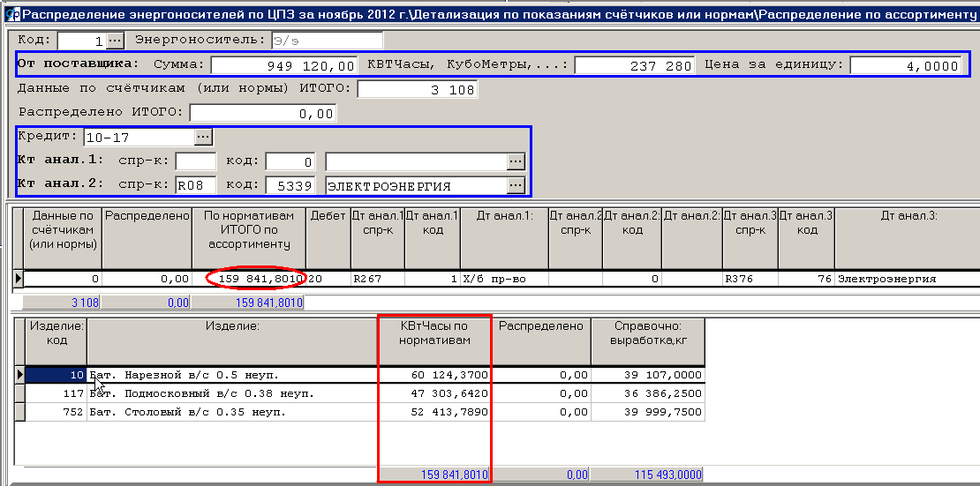Select cell R376 in upper grid
980x486 pixels.
click(x=750, y=280)
